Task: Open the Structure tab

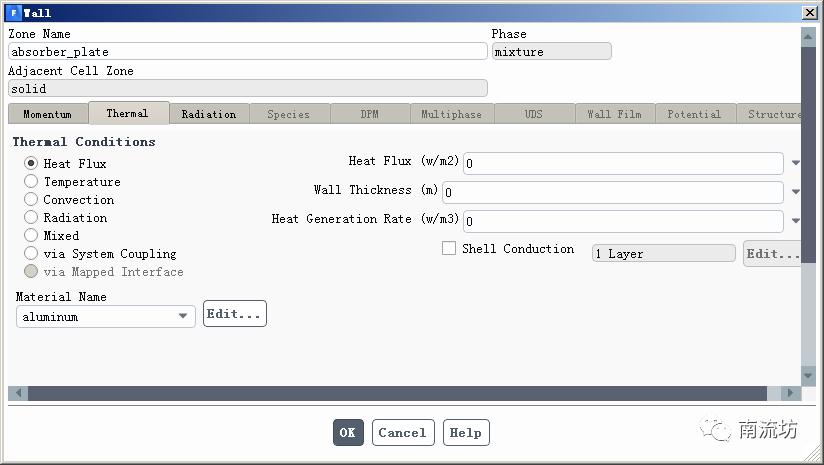Action: [x=769, y=114]
